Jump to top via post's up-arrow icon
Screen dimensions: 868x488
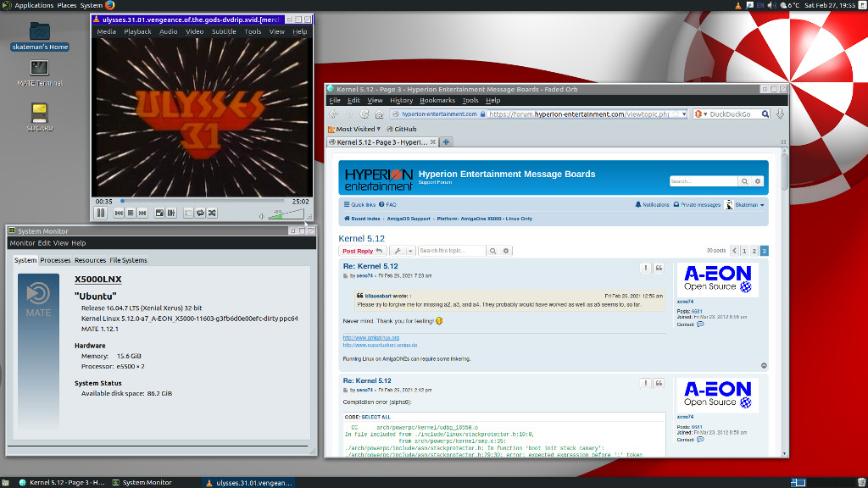point(764,366)
